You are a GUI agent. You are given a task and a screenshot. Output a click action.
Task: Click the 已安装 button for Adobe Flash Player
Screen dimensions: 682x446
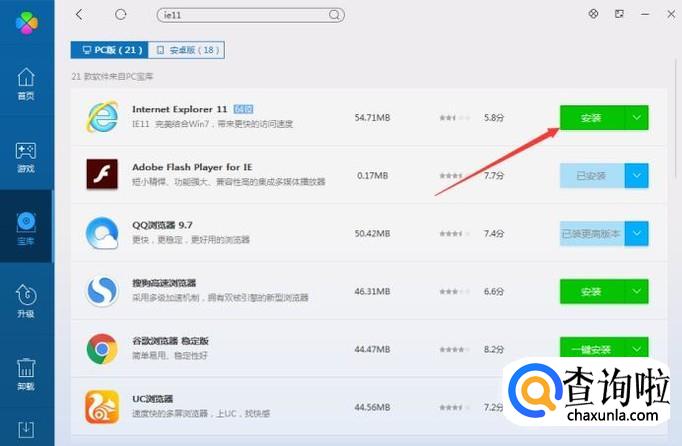click(592, 176)
